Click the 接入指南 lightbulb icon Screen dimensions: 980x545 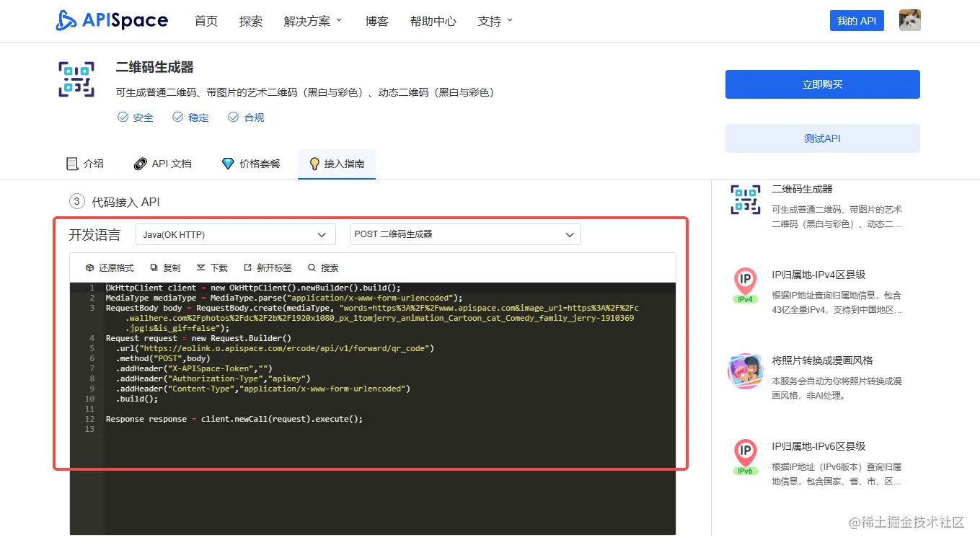coord(314,164)
